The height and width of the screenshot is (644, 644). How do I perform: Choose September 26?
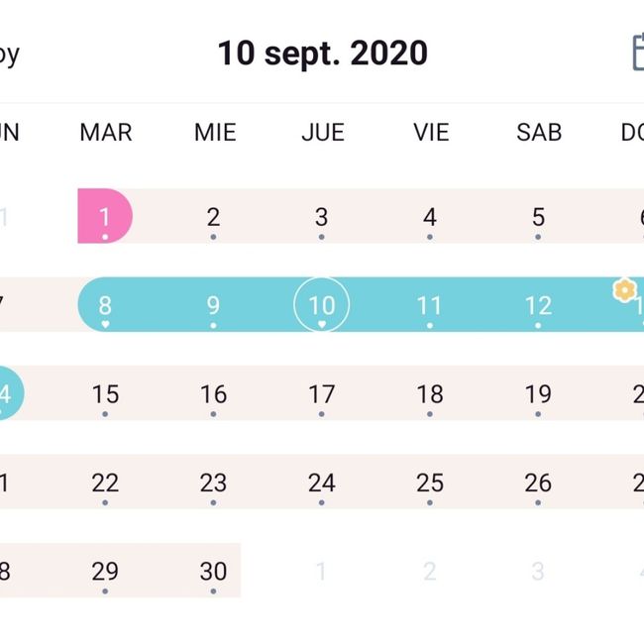[538, 483]
